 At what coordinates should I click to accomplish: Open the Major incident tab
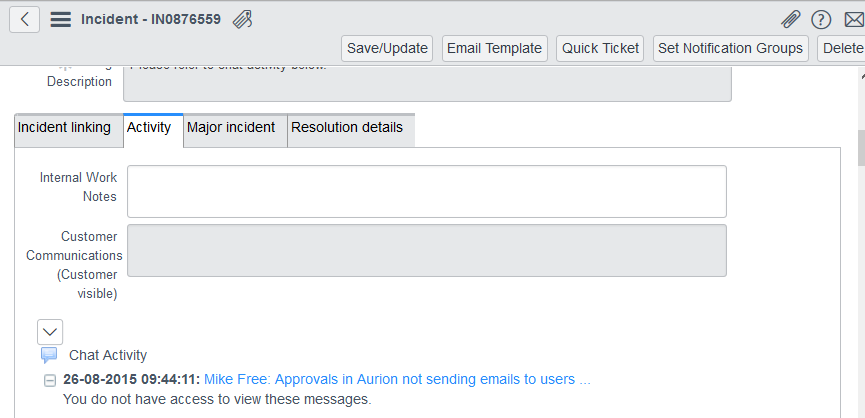click(x=236, y=131)
